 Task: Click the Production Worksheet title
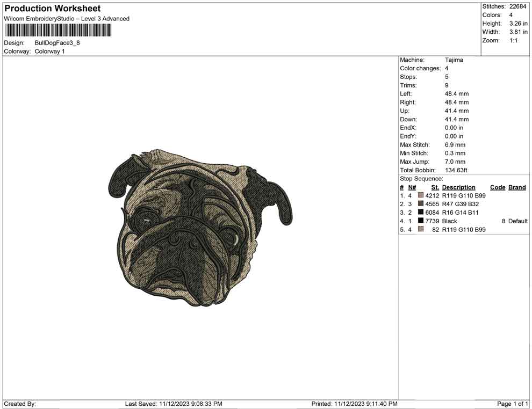(53, 9)
